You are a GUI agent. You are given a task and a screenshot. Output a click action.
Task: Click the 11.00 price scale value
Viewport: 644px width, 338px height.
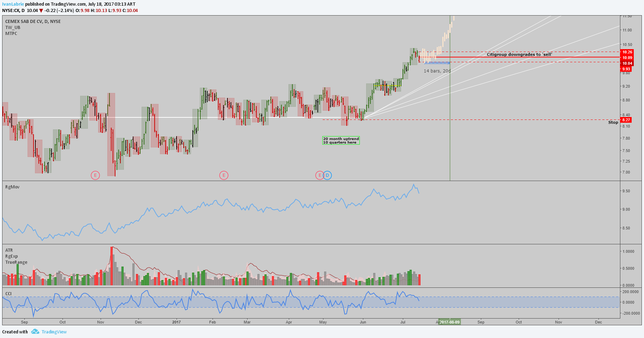pos(627,30)
